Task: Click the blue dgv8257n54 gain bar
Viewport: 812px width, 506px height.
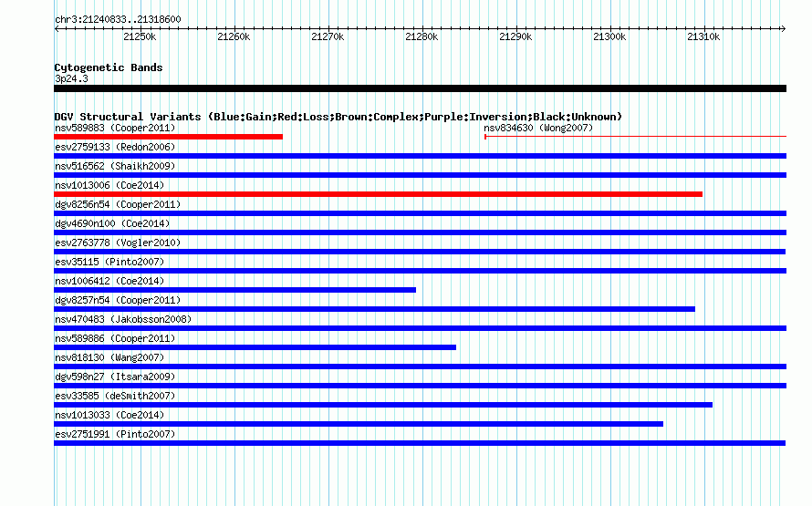Action: click(x=374, y=309)
